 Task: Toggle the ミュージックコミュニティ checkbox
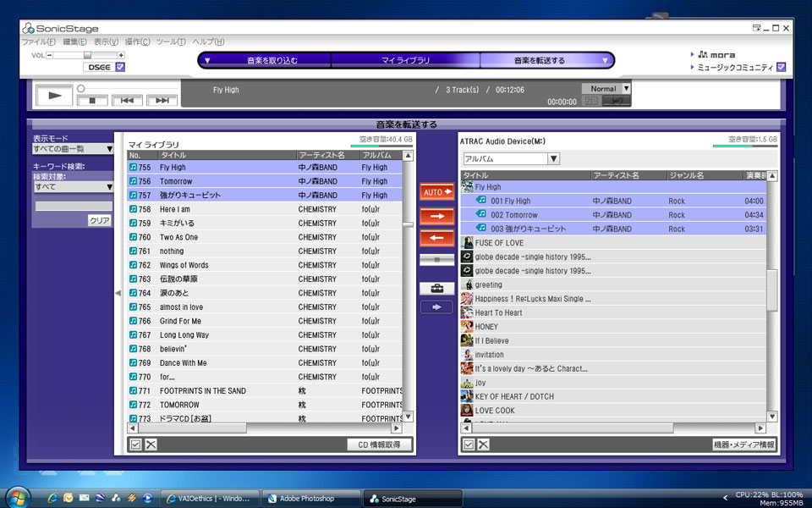click(x=782, y=67)
